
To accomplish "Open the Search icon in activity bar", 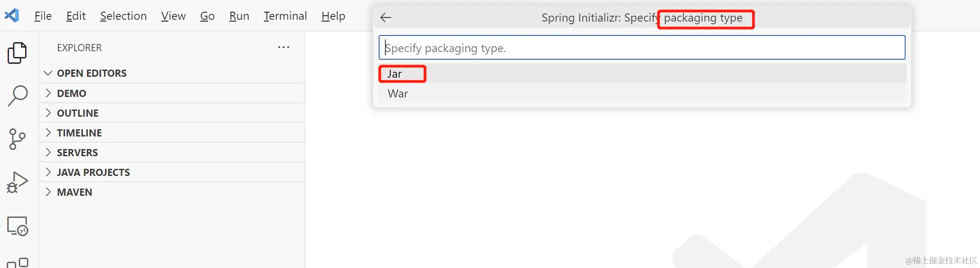I will (17, 95).
